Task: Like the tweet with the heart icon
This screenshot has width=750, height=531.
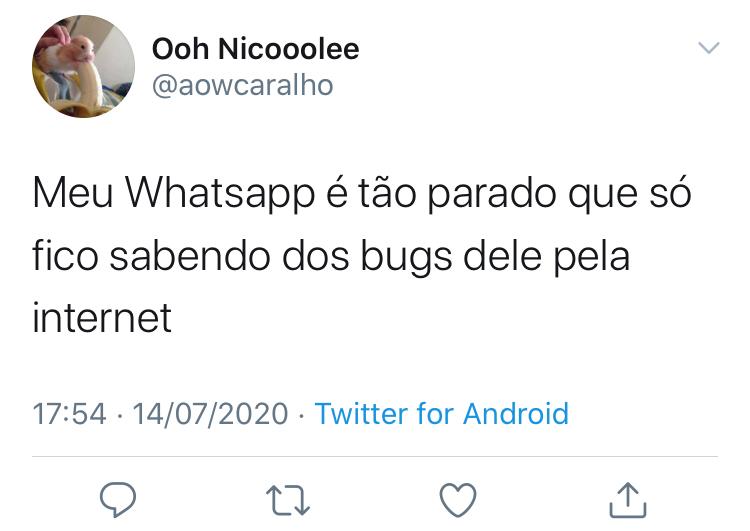Action: pyautogui.click(x=458, y=500)
